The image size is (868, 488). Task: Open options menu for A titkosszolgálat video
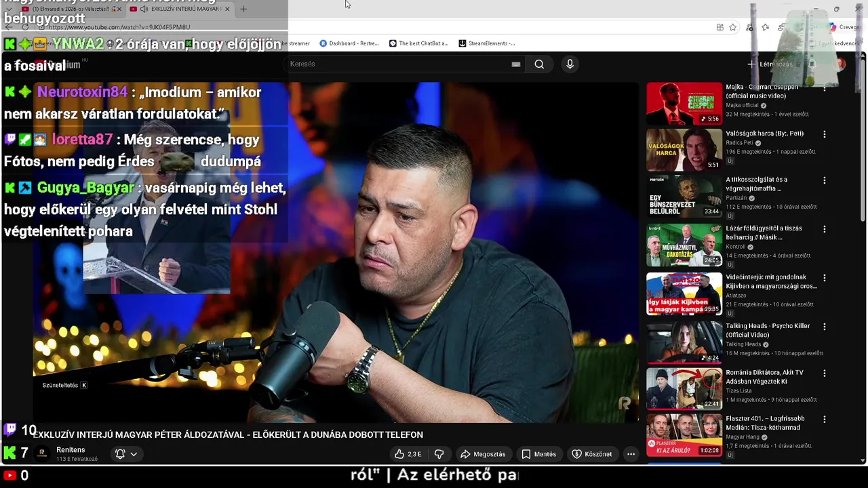[825, 180]
